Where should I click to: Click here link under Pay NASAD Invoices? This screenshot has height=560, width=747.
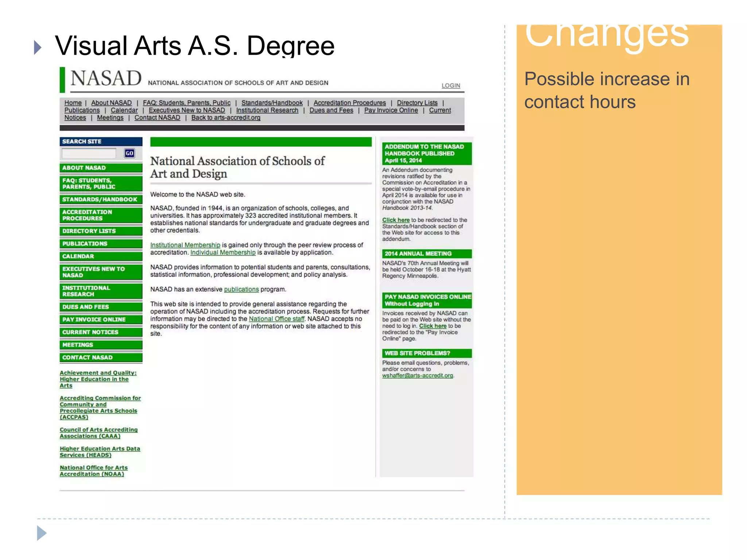click(433, 326)
